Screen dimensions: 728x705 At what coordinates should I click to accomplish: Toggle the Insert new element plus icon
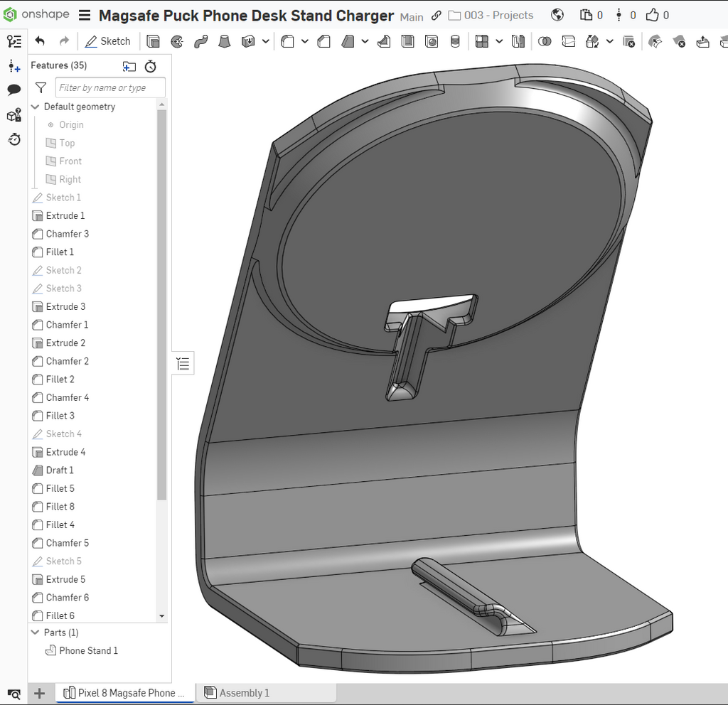tap(40, 694)
